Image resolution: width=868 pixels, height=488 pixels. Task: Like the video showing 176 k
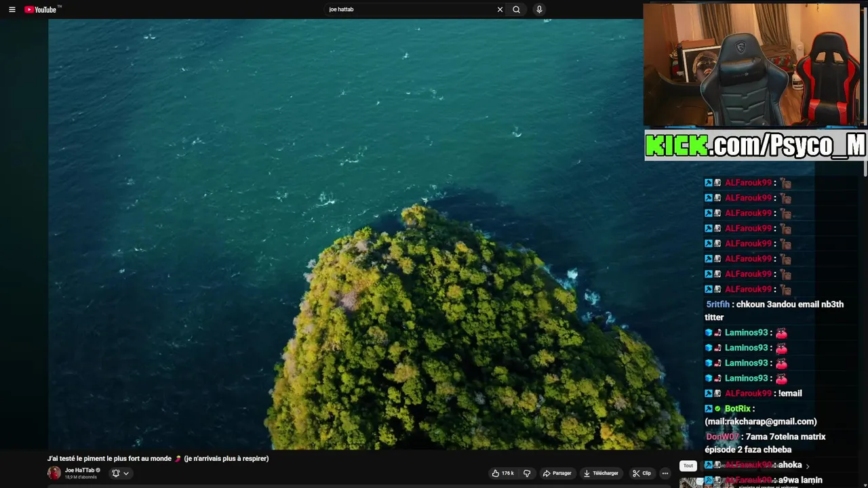[502, 473]
